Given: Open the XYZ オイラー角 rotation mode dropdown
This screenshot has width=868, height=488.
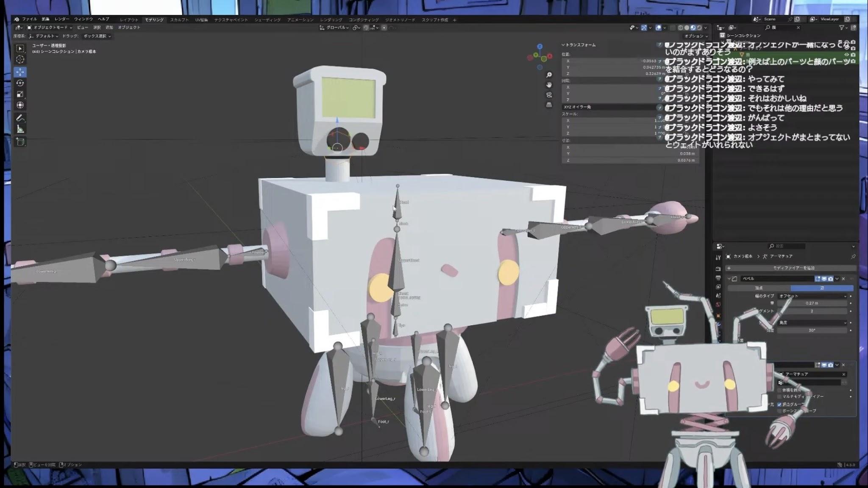Looking at the screenshot, I should point(611,107).
